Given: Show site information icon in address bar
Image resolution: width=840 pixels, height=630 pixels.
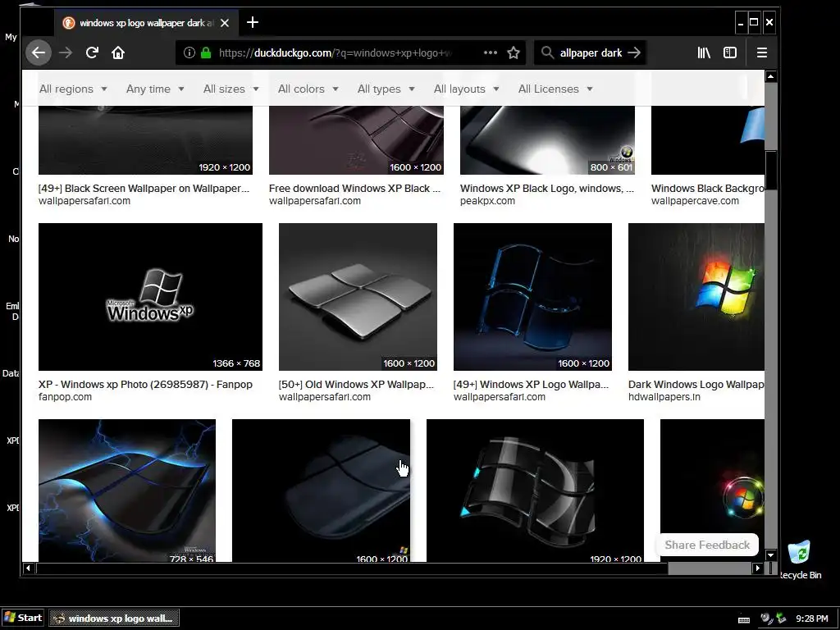Looking at the screenshot, I should click(x=189, y=52).
